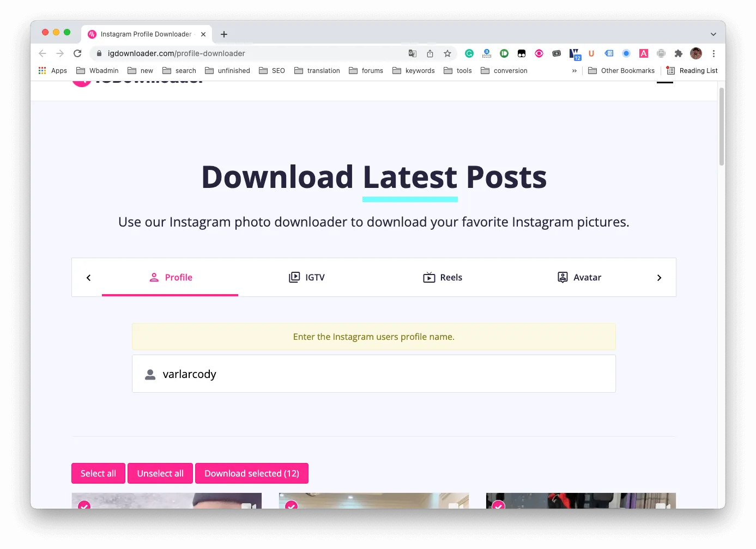Open the W extension with badge 12
Viewport: 756px width, 549px height.
click(574, 54)
